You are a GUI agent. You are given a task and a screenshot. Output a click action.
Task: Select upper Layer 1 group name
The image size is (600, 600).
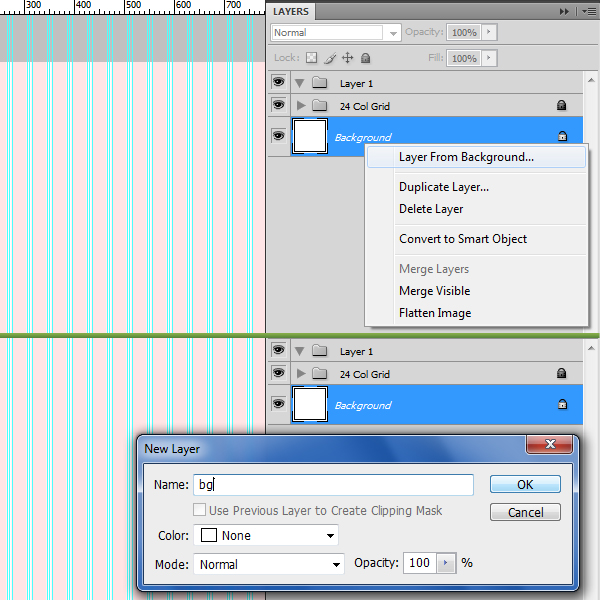coord(356,83)
